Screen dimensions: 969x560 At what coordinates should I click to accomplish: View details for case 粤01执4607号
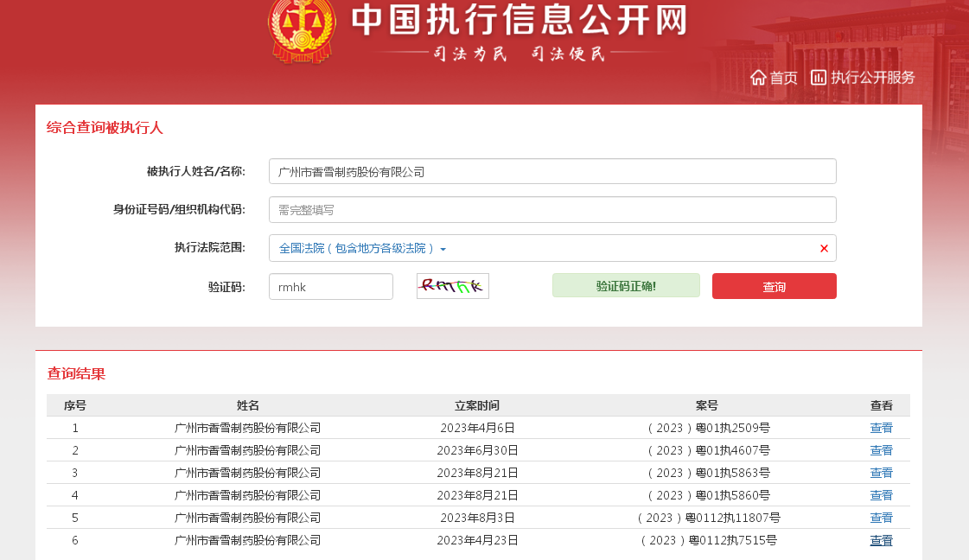click(881, 450)
